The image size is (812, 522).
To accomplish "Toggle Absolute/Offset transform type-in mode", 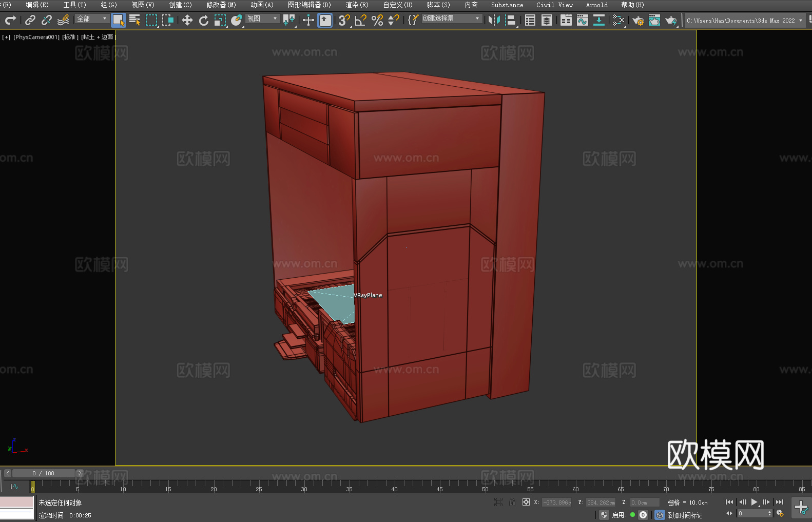I will click(x=526, y=502).
